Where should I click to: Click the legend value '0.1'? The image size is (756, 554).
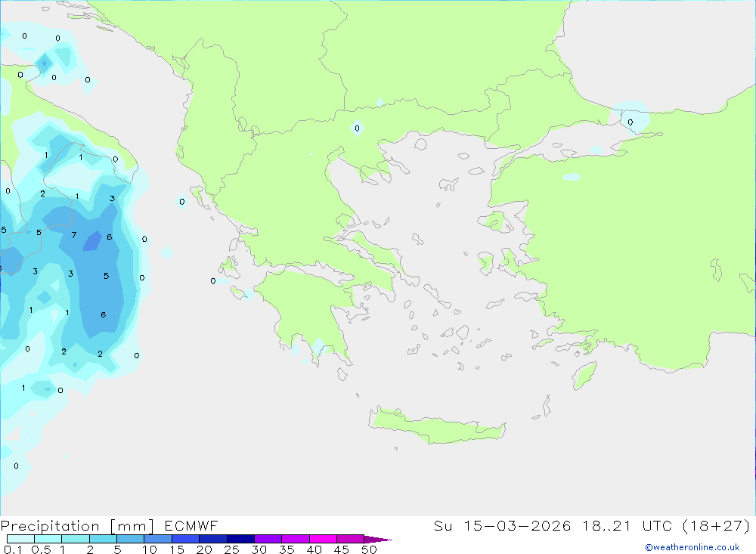coord(13,549)
